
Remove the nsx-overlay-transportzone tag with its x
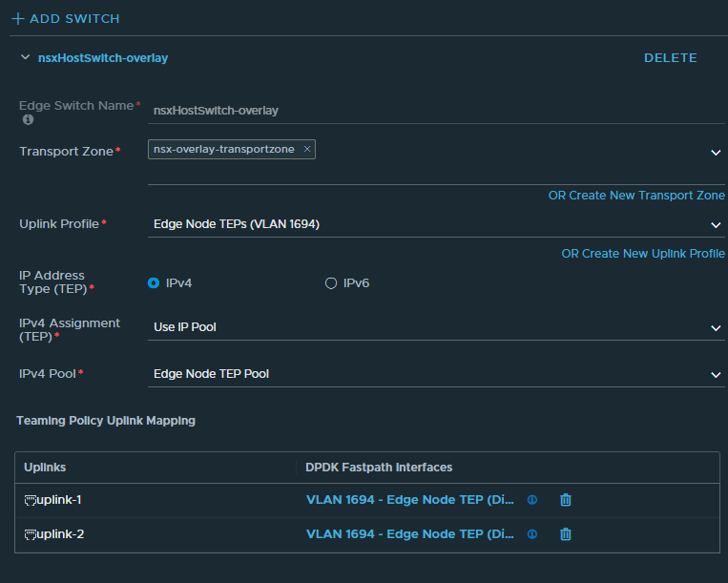click(306, 149)
